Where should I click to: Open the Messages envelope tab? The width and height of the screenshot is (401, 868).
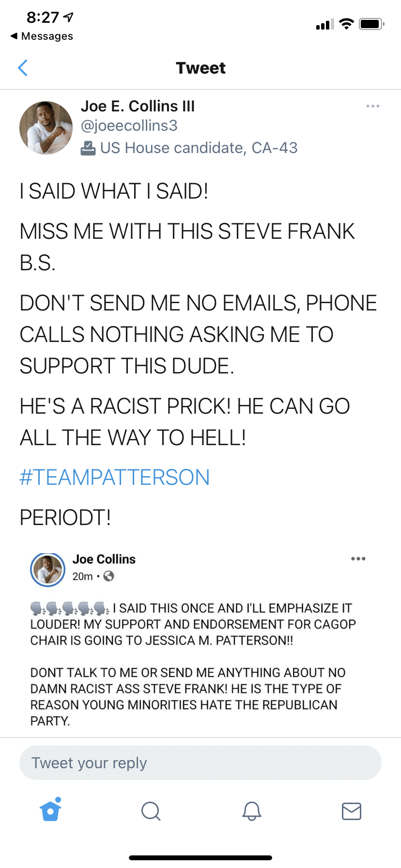[x=352, y=811]
